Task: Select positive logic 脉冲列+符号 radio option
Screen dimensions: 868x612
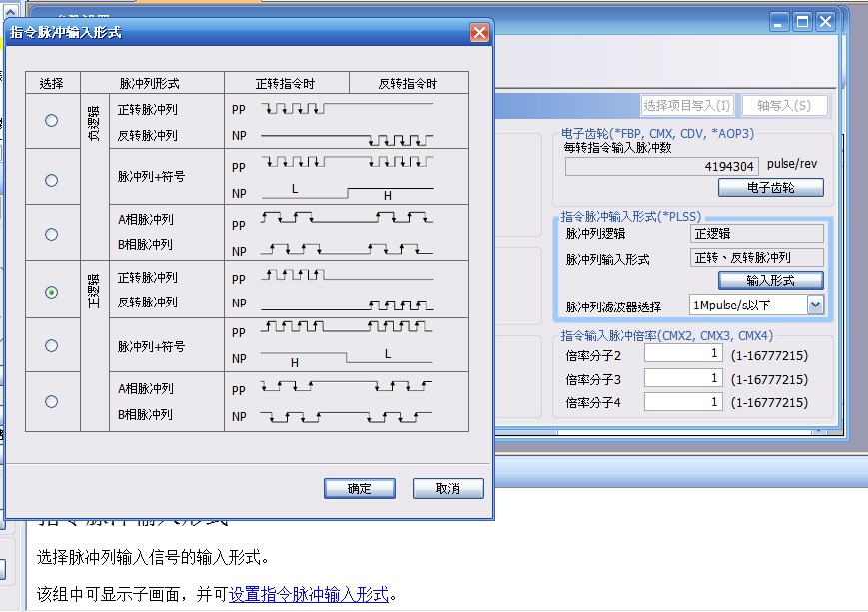Action: (51, 346)
